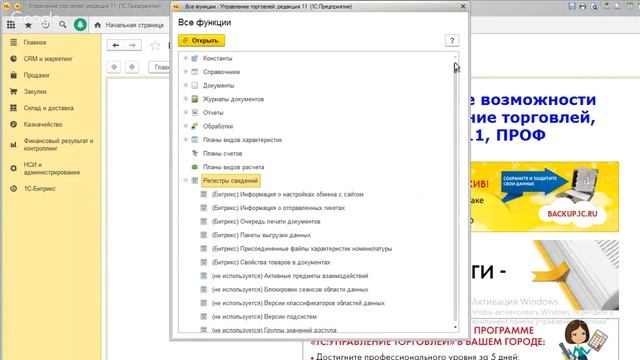The height and width of the screenshot is (360, 640).
Task: Open help with the question mark button
Action: (x=451, y=41)
